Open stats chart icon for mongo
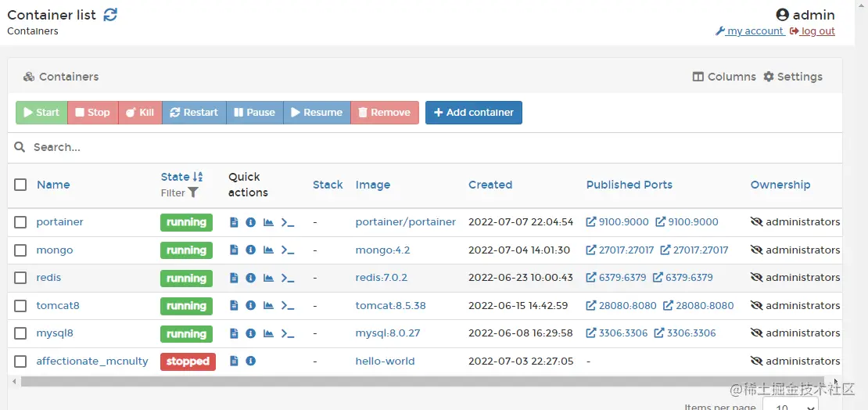The width and height of the screenshot is (868, 410). 268,250
